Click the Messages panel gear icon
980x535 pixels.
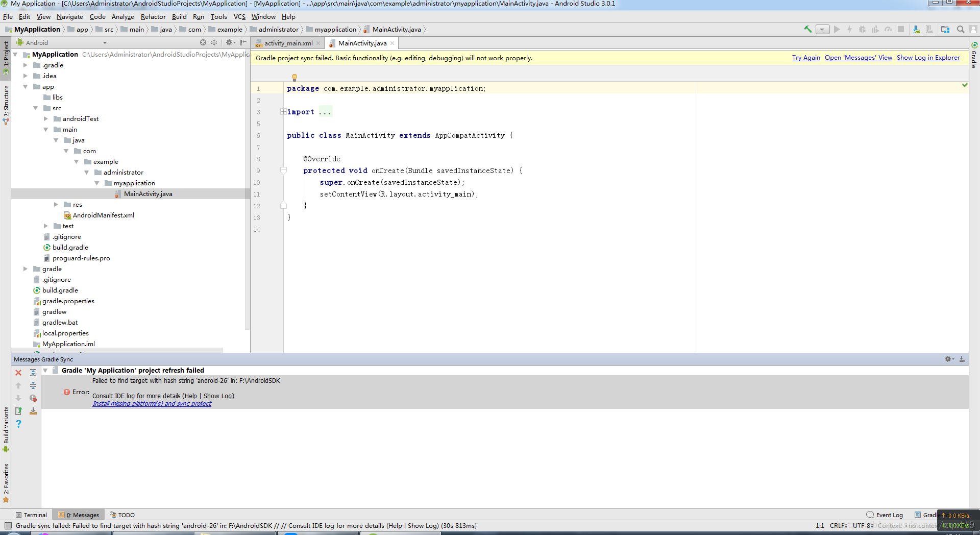[x=949, y=359]
